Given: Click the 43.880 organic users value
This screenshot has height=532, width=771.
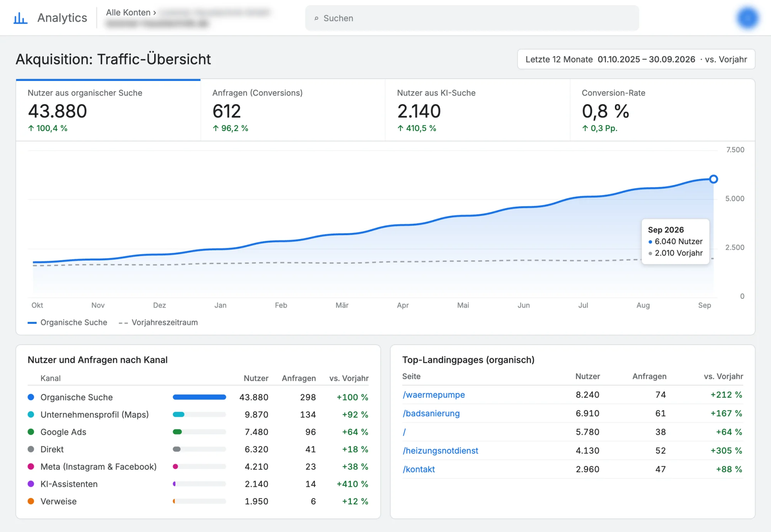Looking at the screenshot, I should [57, 111].
